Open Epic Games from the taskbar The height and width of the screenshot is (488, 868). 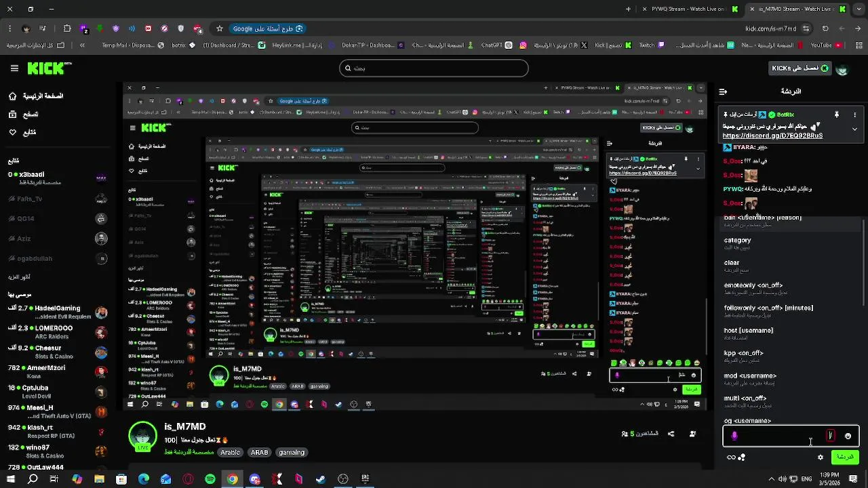[365, 479]
